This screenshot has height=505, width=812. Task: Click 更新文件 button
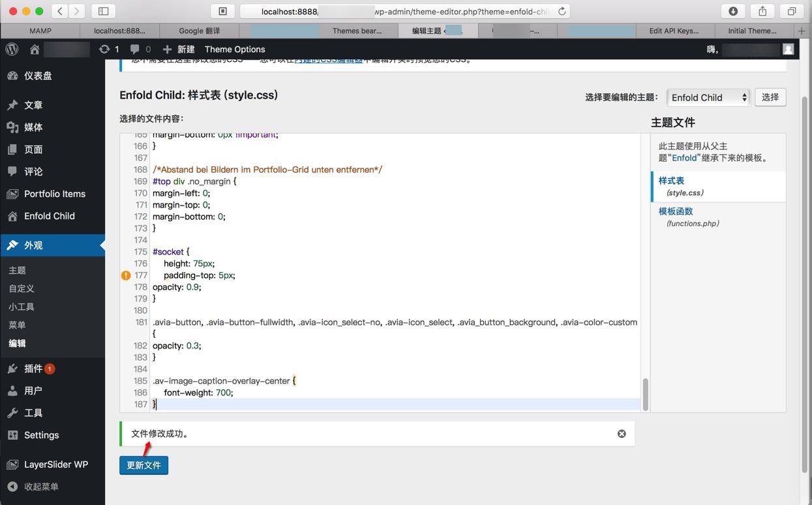pyautogui.click(x=143, y=465)
